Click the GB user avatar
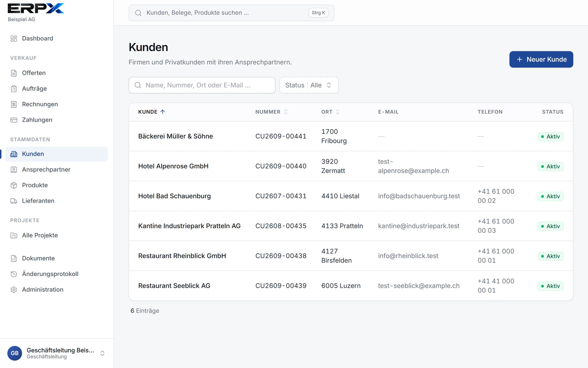 [x=15, y=353]
